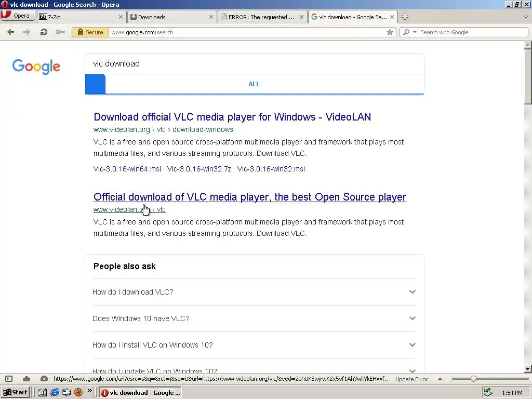Click the network tray icon near the clock
This screenshot has height=399, width=532.
(x=488, y=393)
